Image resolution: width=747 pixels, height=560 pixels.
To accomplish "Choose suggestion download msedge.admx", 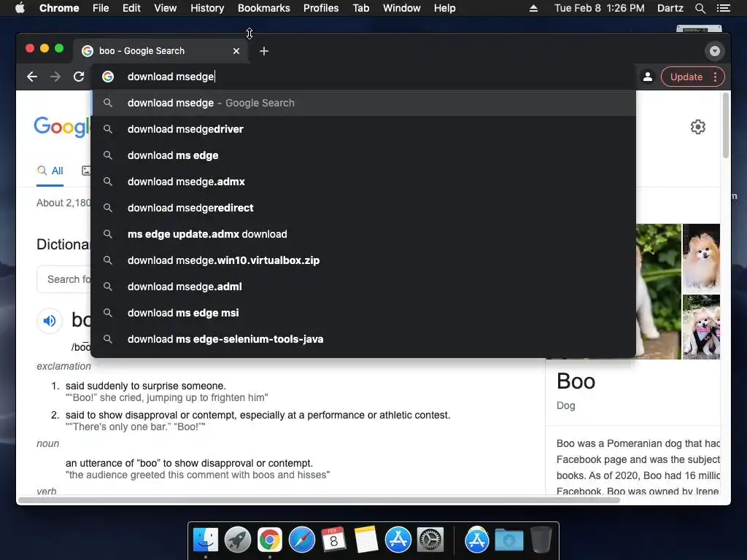I will pos(363,182).
